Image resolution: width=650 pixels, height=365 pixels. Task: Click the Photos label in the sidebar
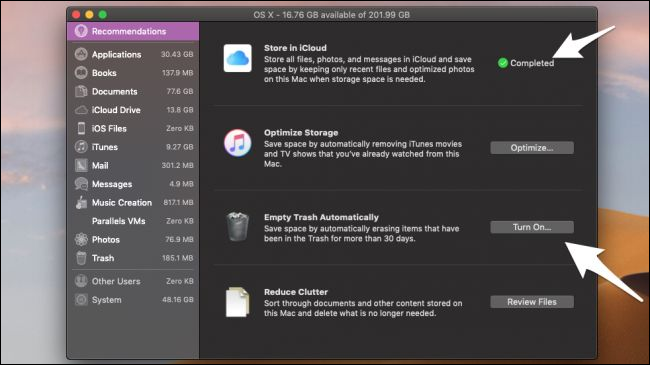click(106, 240)
